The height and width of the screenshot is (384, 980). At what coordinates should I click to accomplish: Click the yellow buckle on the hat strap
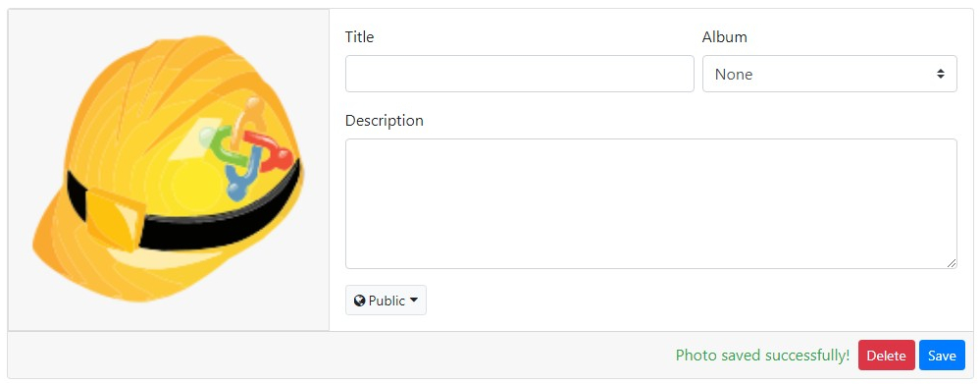pos(117,220)
